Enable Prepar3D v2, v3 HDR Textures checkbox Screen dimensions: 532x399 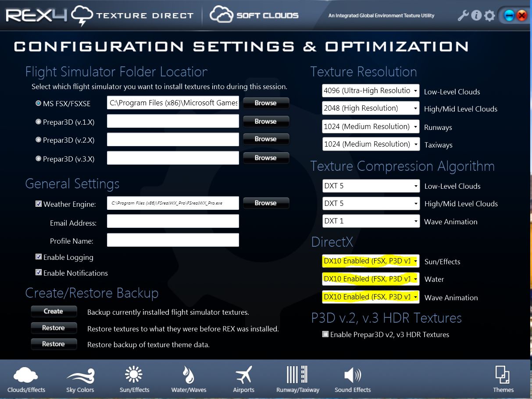325,334
